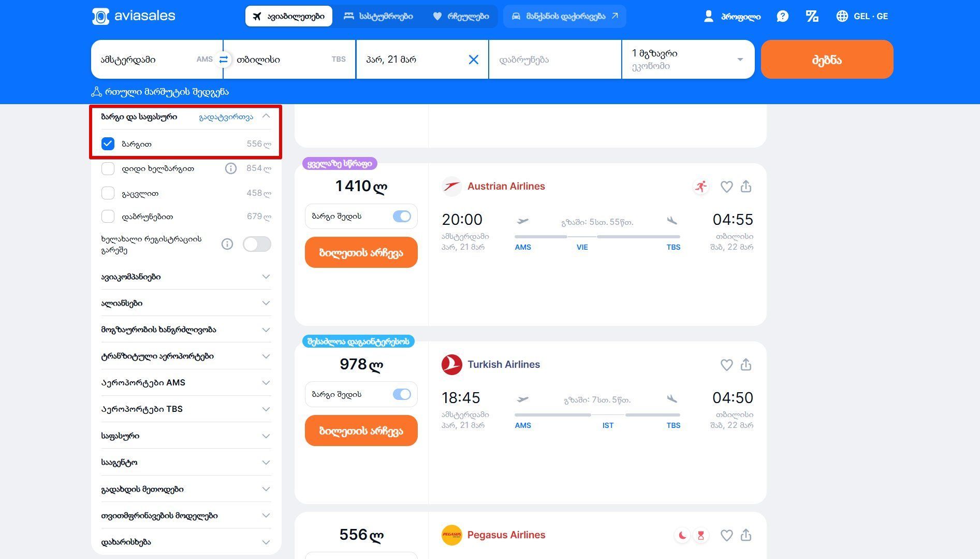Expand the აეროპორტები AMS filter
This screenshot has height=559, width=980.
click(x=186, y=382)
